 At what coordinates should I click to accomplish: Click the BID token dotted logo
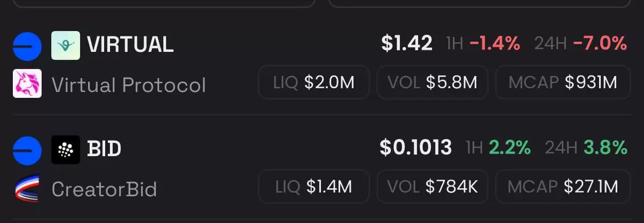pos(65,149)
